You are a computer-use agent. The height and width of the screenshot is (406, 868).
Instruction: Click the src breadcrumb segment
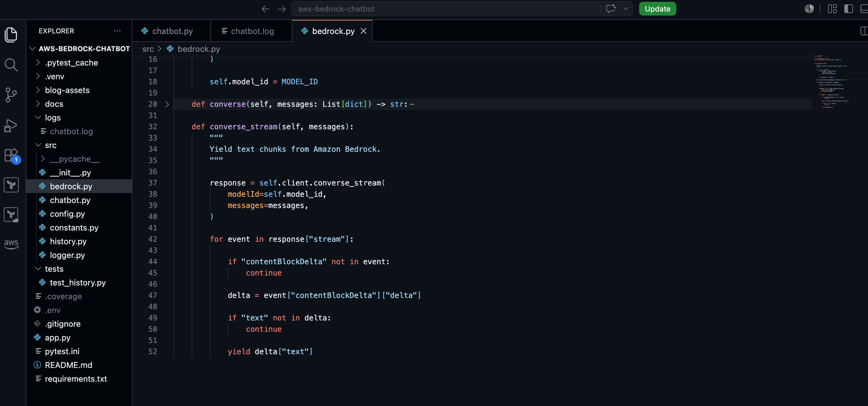(148, 49)
